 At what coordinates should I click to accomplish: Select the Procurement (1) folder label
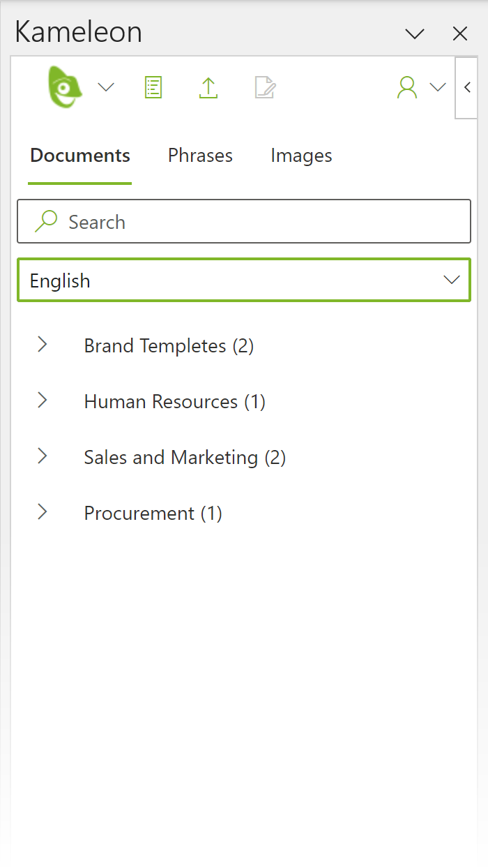click(153, 514)
